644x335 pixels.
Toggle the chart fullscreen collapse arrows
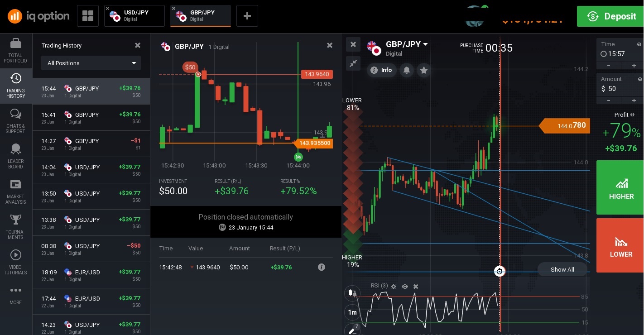pyautogui.click(x=353, y=63)
